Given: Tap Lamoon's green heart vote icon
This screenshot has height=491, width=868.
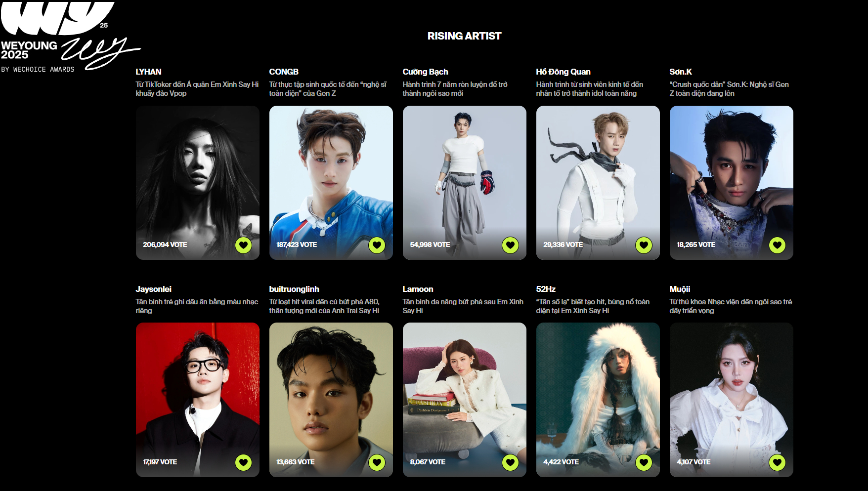Looking at the screenshot, I should 510,462.
